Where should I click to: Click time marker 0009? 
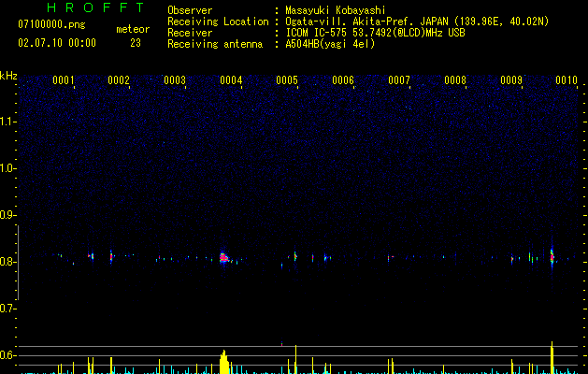[x=511, y=80]
